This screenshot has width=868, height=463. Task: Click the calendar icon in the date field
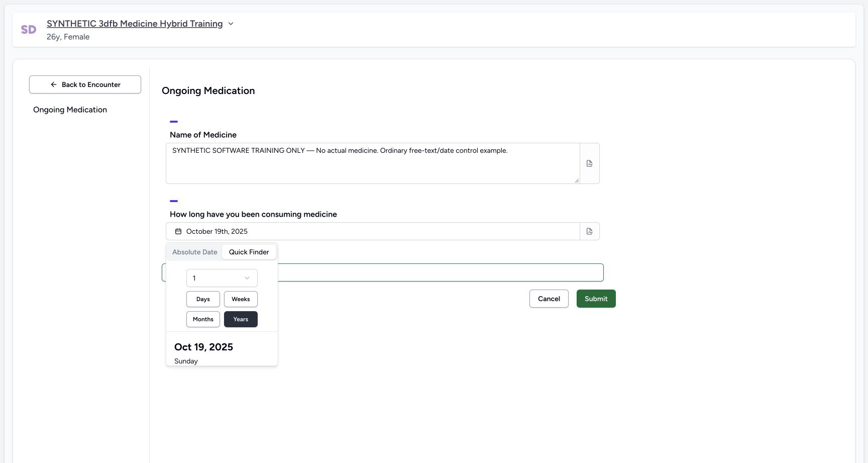point(178,231)
